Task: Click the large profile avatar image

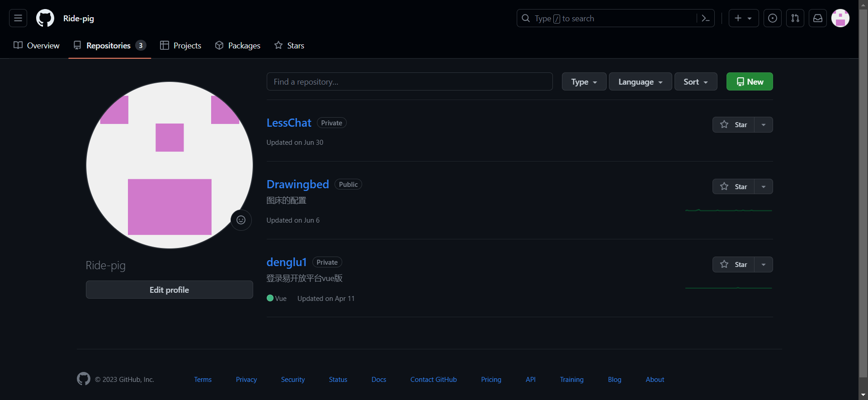Action: point(170,165)
